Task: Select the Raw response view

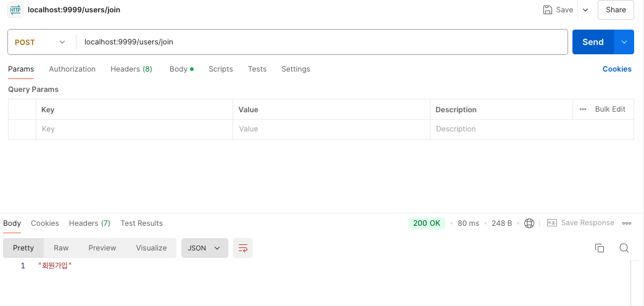Action: pos(61,248)
